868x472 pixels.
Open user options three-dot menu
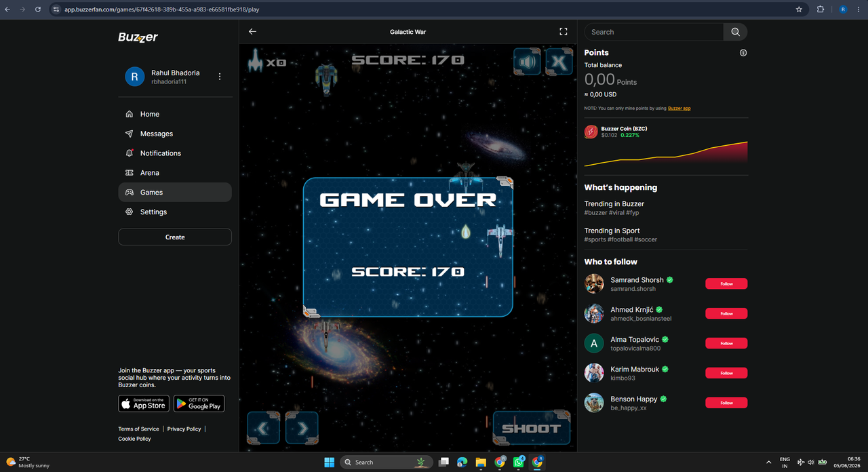coord(219,77)
